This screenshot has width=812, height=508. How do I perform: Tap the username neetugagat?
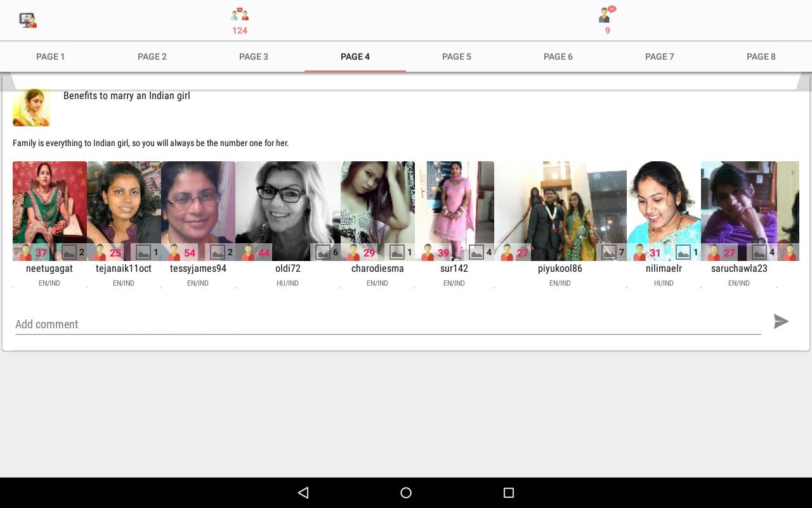(x=49, y=269)
